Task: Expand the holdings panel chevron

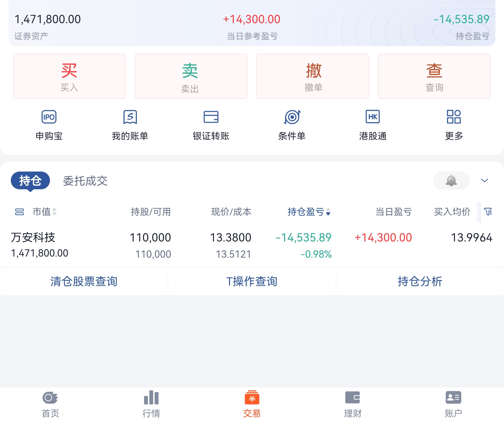Action: click(x=484, y=181)
